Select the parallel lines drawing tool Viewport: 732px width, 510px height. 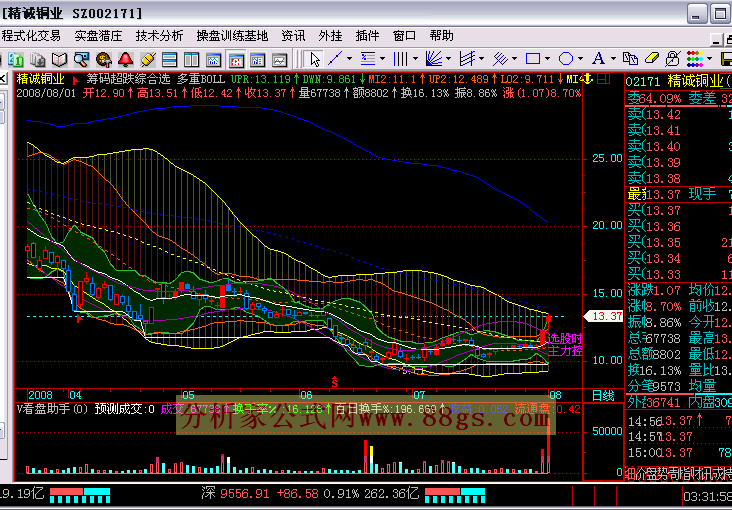click(x=500, y=59)
